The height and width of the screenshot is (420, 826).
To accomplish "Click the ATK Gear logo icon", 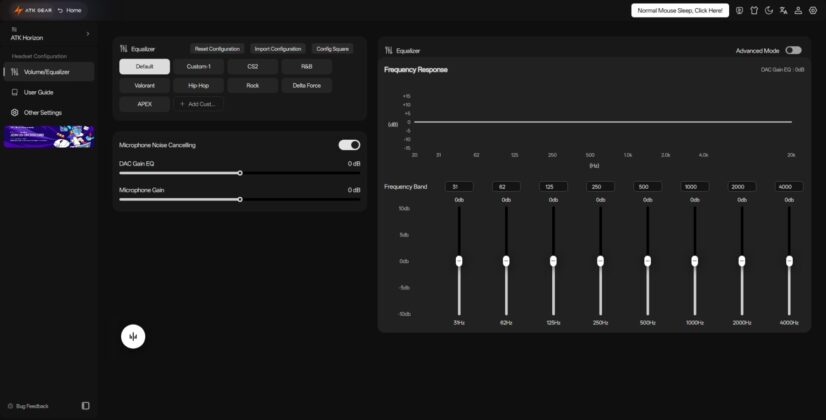I will point(18,10).
